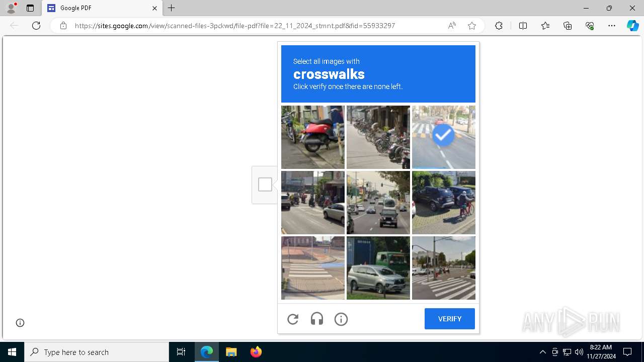Add this page to favorites star
Image resolution: width=644 pixels, height=362 pixels.
tap(472, 26)
